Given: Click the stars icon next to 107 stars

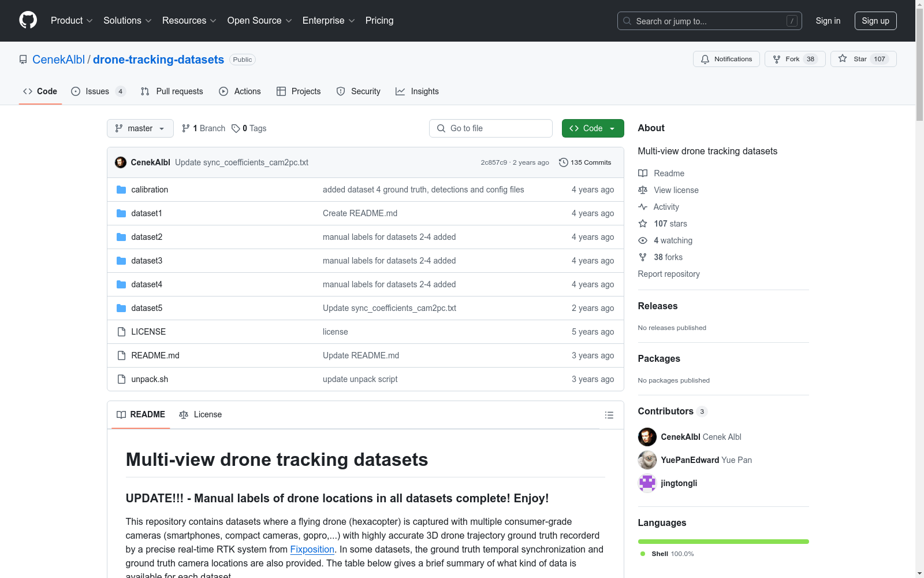Looking at the screenshot, I should click(643, 224).
